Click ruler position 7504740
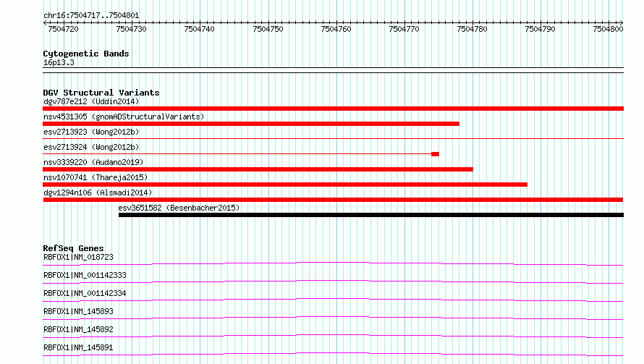 pyautogui.click(x=200, y=29)
